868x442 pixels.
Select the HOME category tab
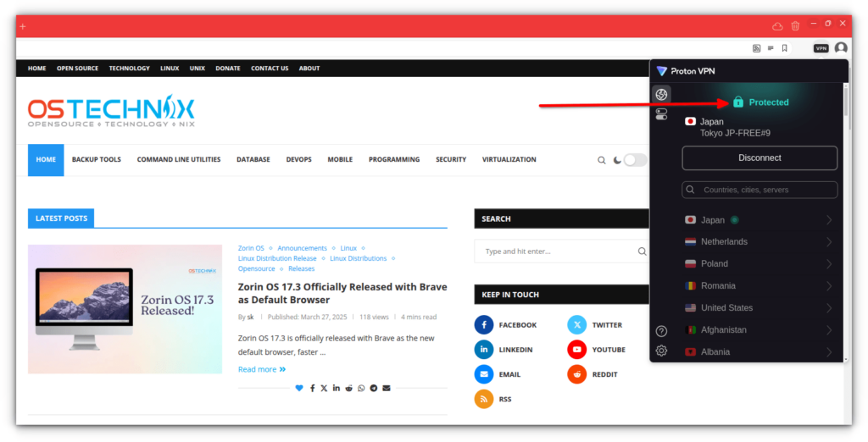click(x=46, y=160)
